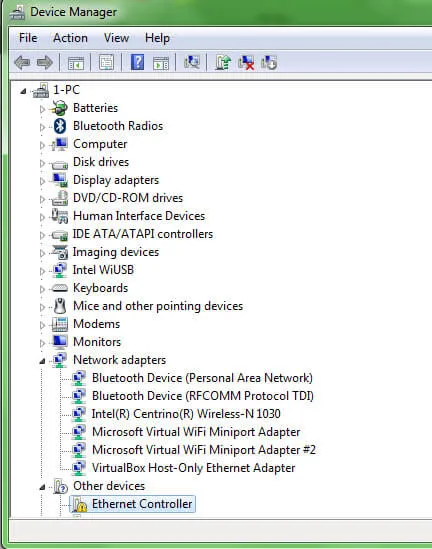Select the 1-PC root label
This screenshot has height=549, width=432.
67,90
